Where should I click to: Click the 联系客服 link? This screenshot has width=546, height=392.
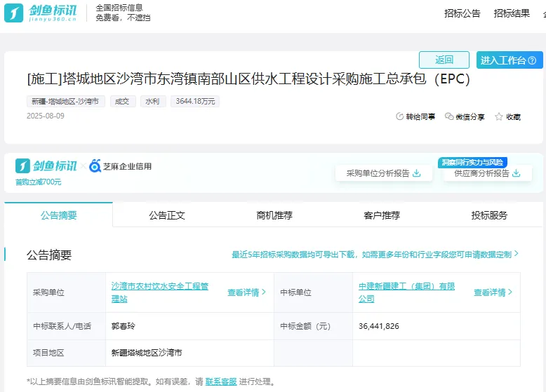220,382
